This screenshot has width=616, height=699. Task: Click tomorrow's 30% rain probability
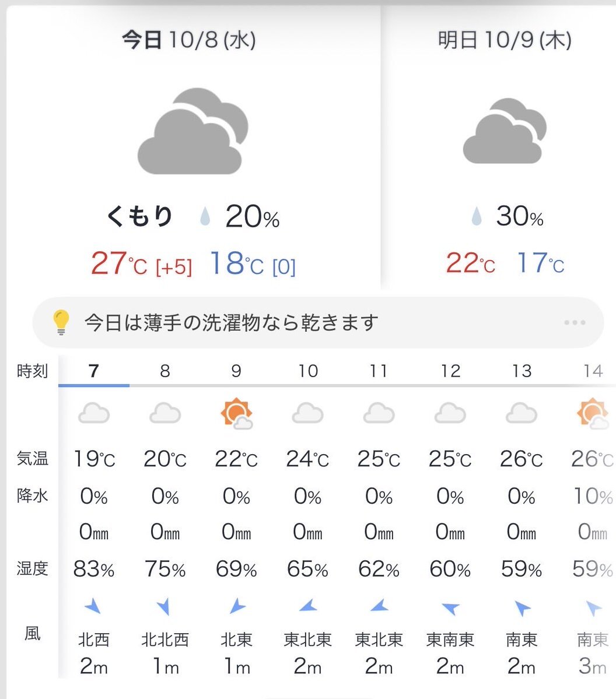(519, 217)
